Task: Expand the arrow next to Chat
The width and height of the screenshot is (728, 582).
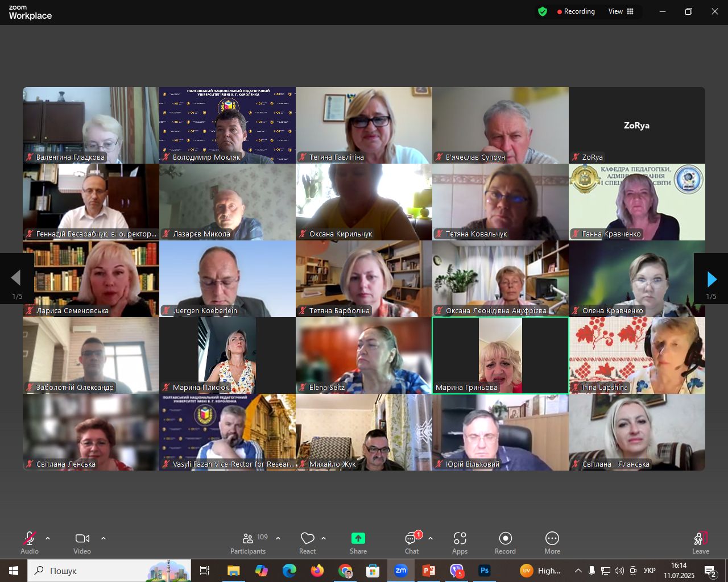Action: coord(431,538)
